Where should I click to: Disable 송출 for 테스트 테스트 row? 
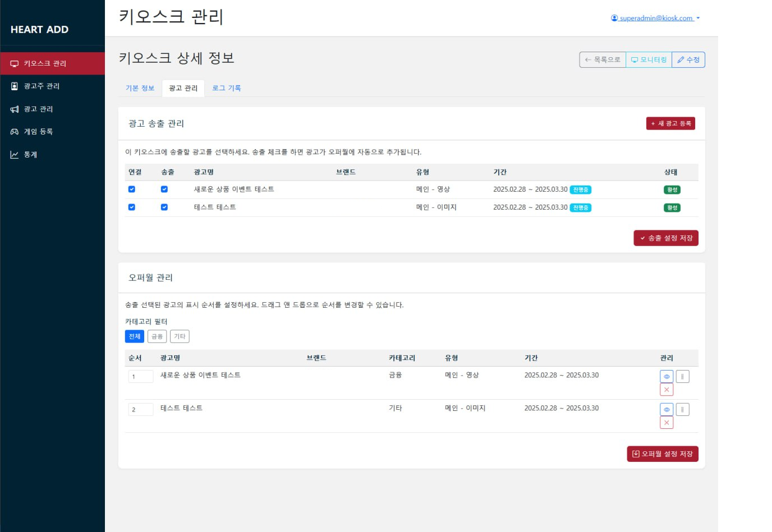click(x=164, y=207)
